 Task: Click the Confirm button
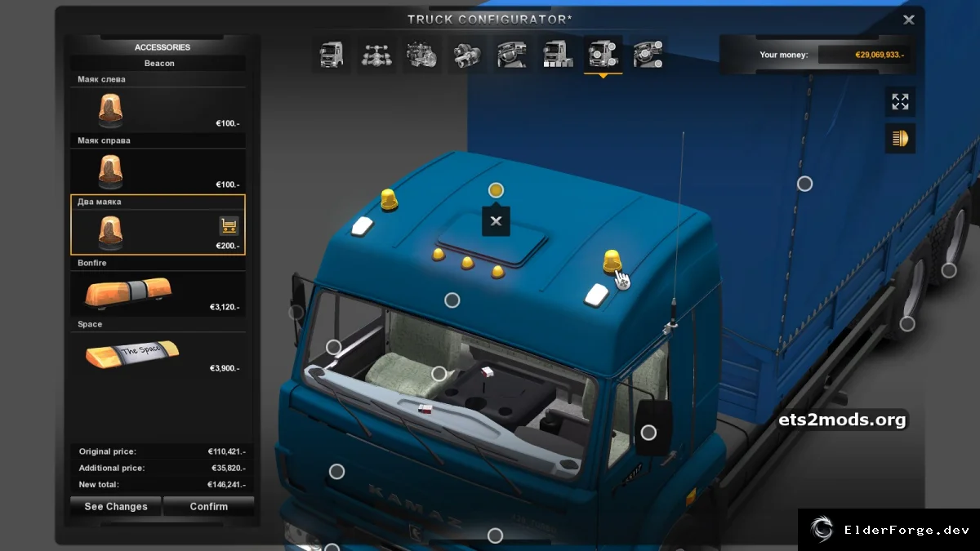(x=209, y=506)
